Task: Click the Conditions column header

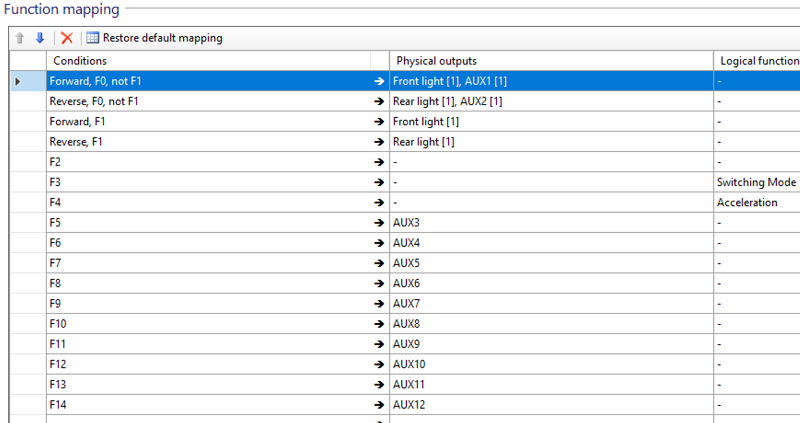Action: pos(208,61)
